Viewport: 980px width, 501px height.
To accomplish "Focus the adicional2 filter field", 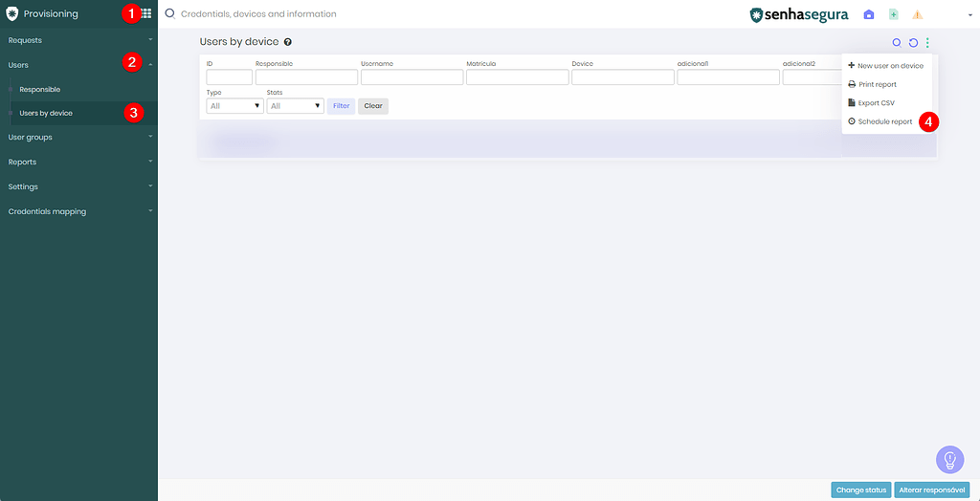I will (812, 76).
